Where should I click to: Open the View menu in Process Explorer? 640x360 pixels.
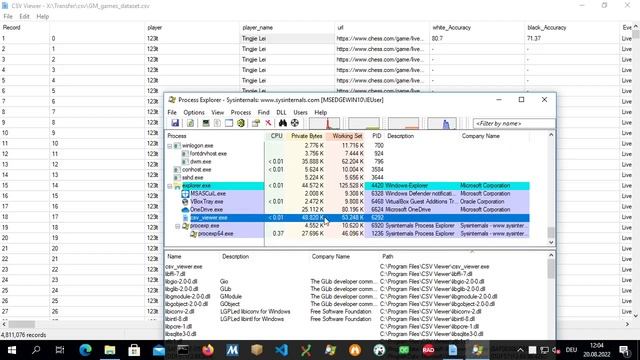pyautogui.click(x=218, y=112)
